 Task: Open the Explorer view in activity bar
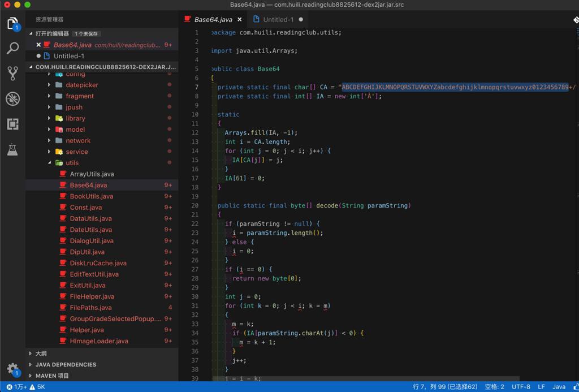[x=12, y=23]
